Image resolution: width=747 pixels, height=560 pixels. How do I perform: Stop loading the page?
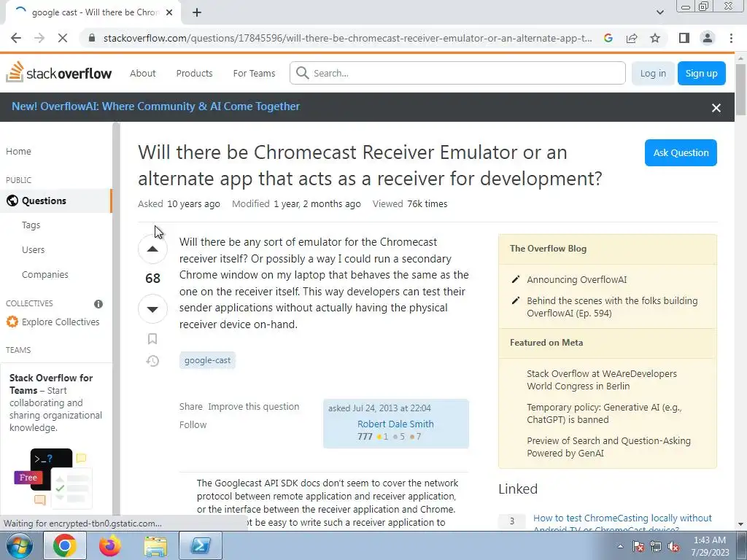(x=63, y=38)
